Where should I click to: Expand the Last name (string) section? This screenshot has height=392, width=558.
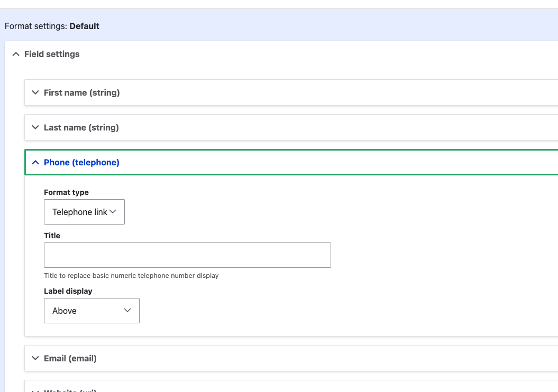click(81, 127)
